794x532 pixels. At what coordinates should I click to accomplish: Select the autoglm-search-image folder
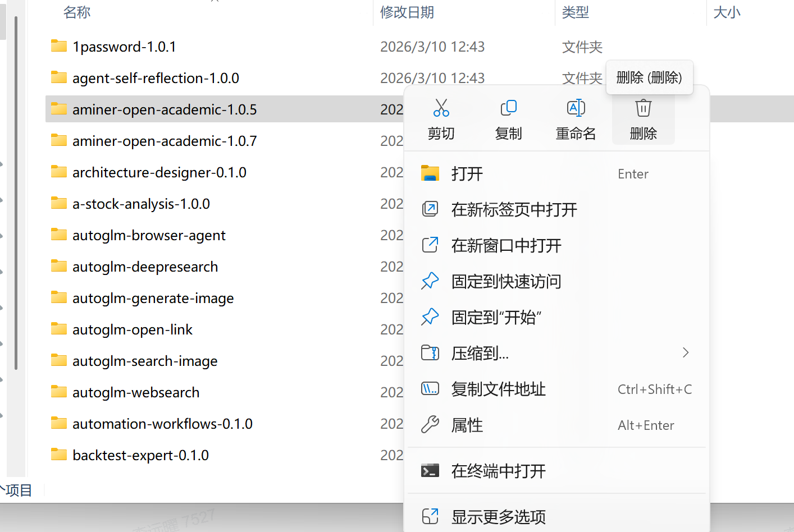[x=145, y=361]
